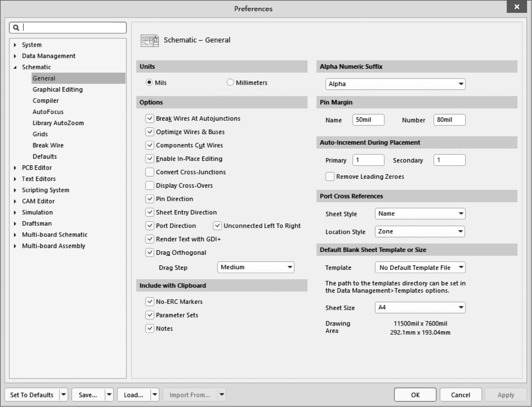Collapse the Schematic tree node arrow

[x=15, y=67]
